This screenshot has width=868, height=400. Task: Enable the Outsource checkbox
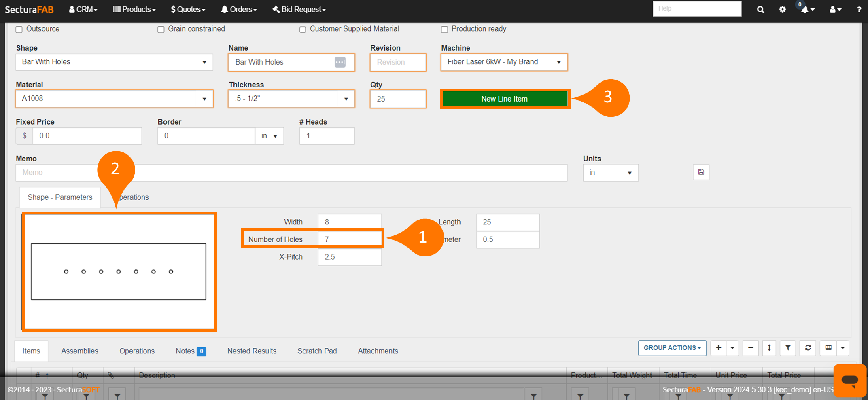(19, 29)
